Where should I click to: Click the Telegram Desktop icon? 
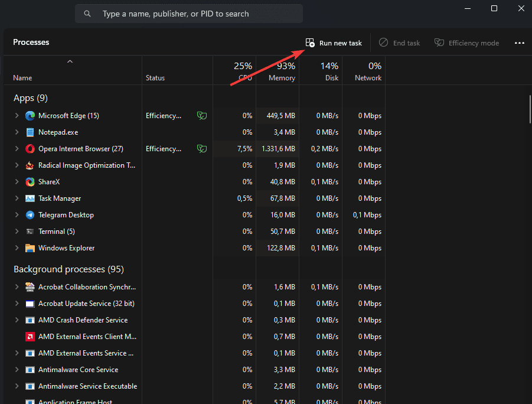point(30,215)
